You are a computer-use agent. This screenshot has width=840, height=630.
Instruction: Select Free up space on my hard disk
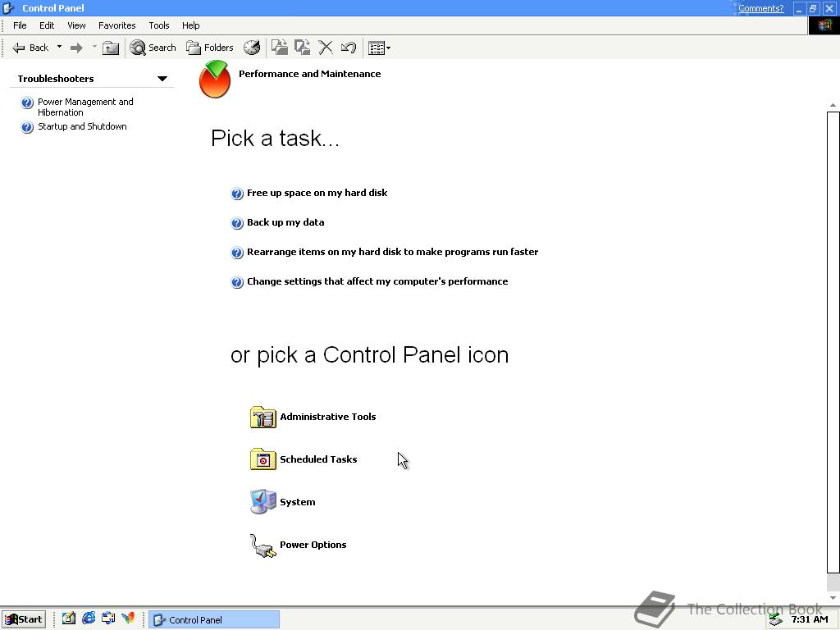click(317, 193)
